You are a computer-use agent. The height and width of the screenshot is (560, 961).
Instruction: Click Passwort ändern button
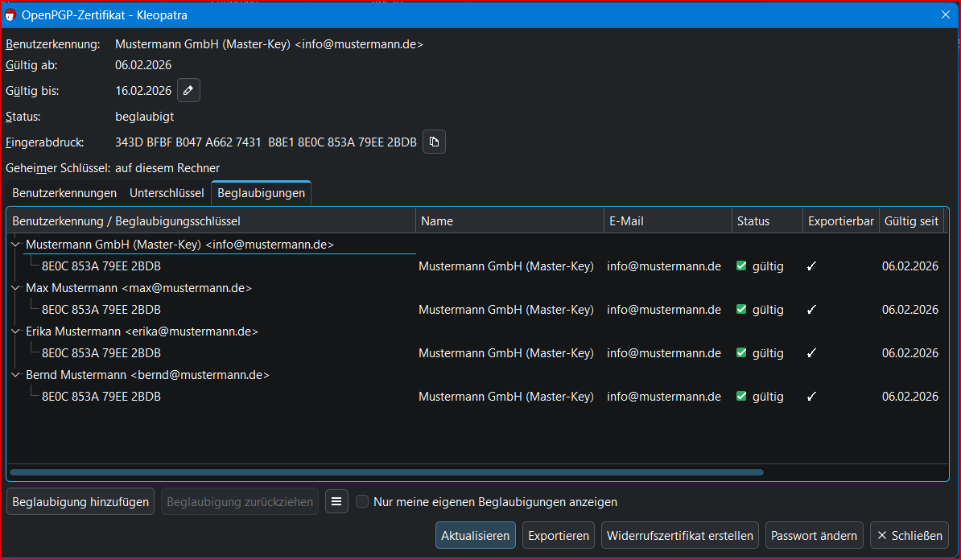click(814, 536)
